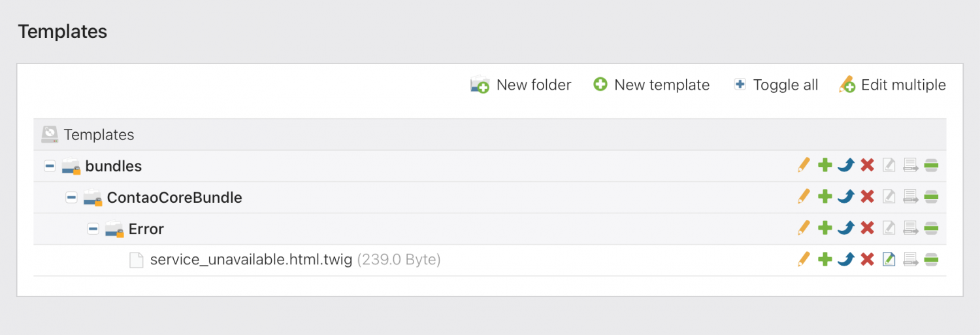
Task: Move the ContaoCoreBundle folder using blue arrow
Action: point(846,197)
